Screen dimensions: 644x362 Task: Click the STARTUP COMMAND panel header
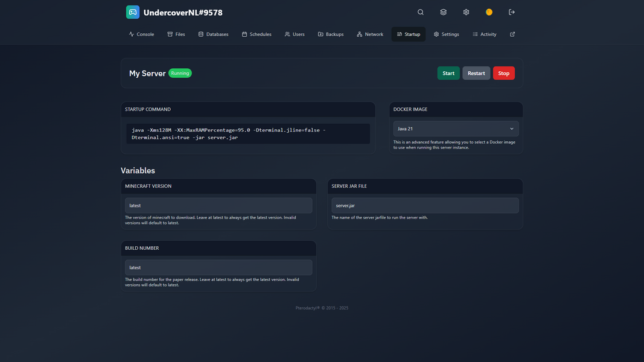pyautogui.click(x=248, y=110)
